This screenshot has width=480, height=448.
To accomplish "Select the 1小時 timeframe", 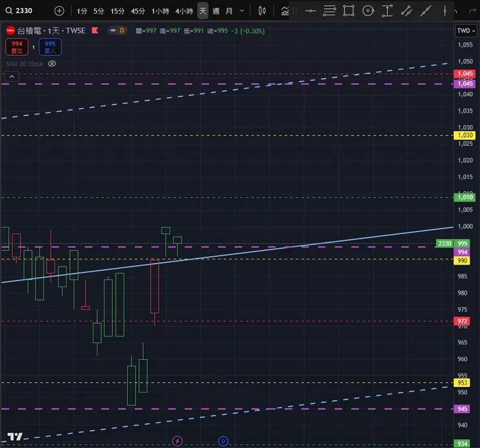I will tap(160, 11).
